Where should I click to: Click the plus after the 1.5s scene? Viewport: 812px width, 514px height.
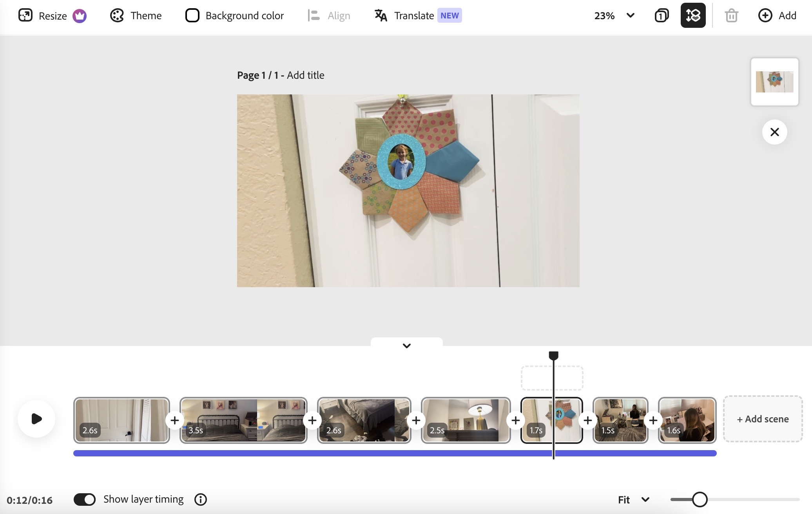coord(653,420)
